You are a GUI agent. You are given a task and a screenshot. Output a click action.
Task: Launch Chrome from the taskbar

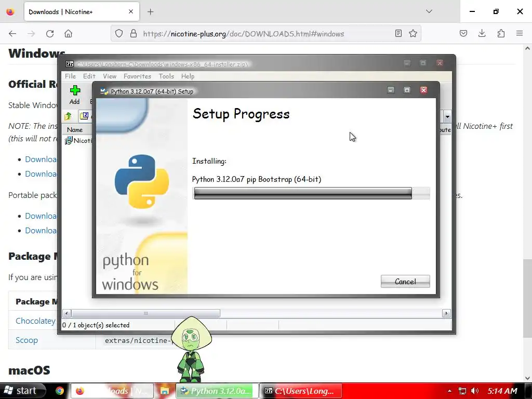click(60, 391)
